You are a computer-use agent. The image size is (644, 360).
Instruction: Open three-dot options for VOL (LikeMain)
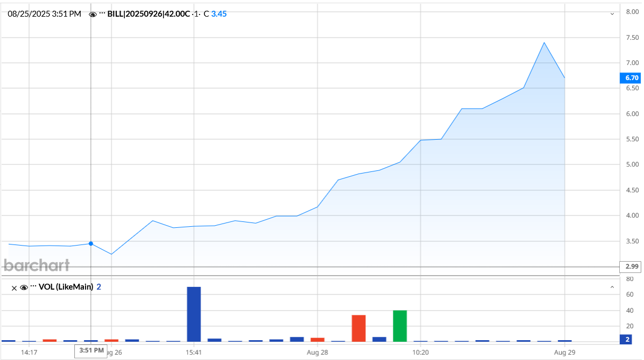pos(33,287)
